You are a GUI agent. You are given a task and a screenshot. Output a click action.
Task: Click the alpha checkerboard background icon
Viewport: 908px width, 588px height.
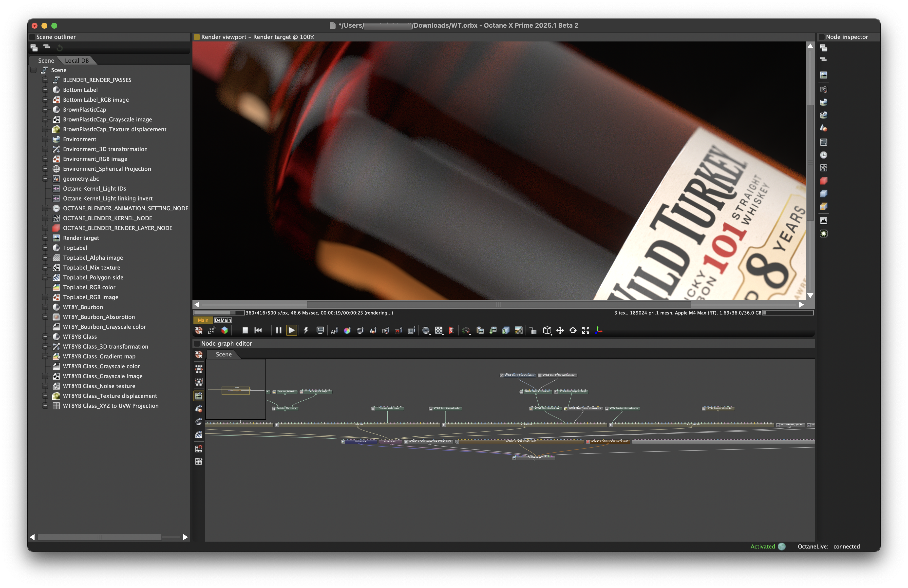click(x=439, y=331)
